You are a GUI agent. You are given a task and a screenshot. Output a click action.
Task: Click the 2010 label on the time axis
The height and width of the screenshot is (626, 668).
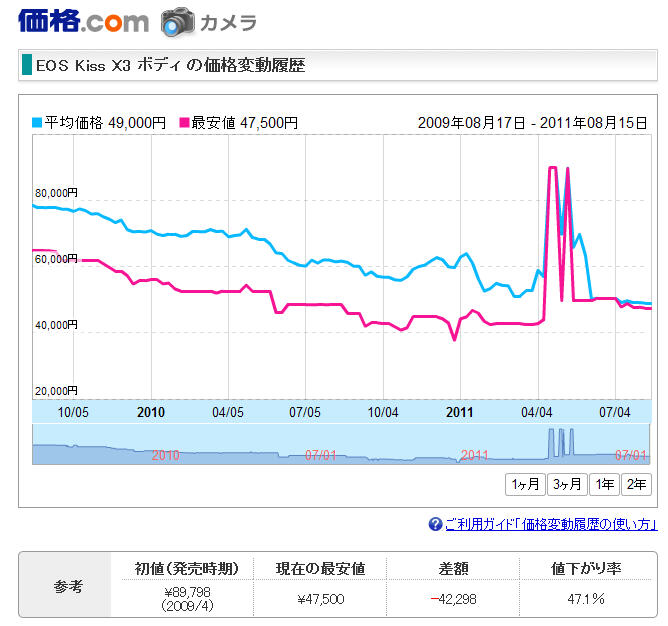coord(151,412)
